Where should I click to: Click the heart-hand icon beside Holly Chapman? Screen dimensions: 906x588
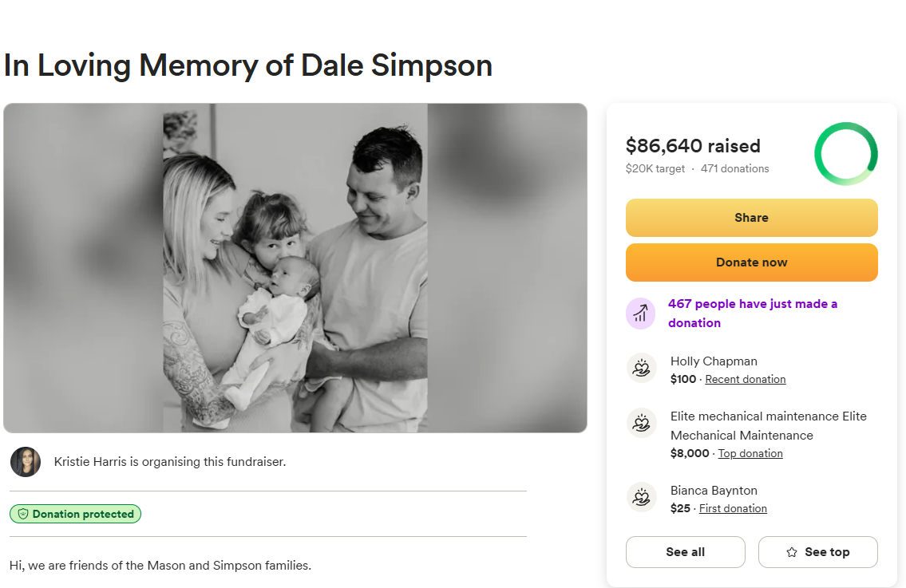tap(641, 369)
